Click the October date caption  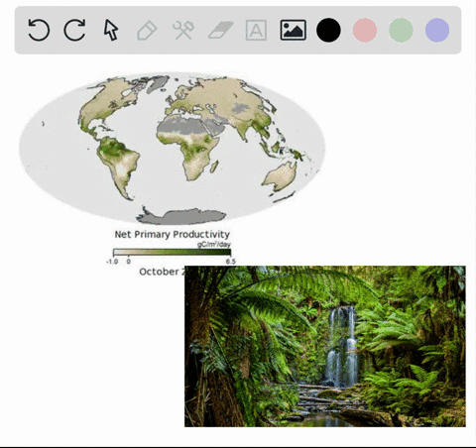click(162, 272)
